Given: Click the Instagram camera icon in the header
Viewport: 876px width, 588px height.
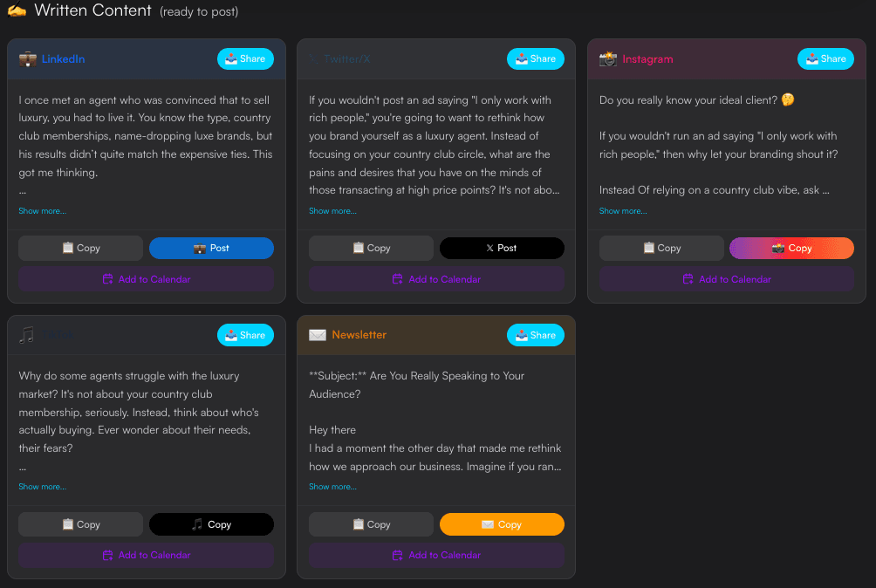Looking at the screenshot, I should tap(607, 58).
